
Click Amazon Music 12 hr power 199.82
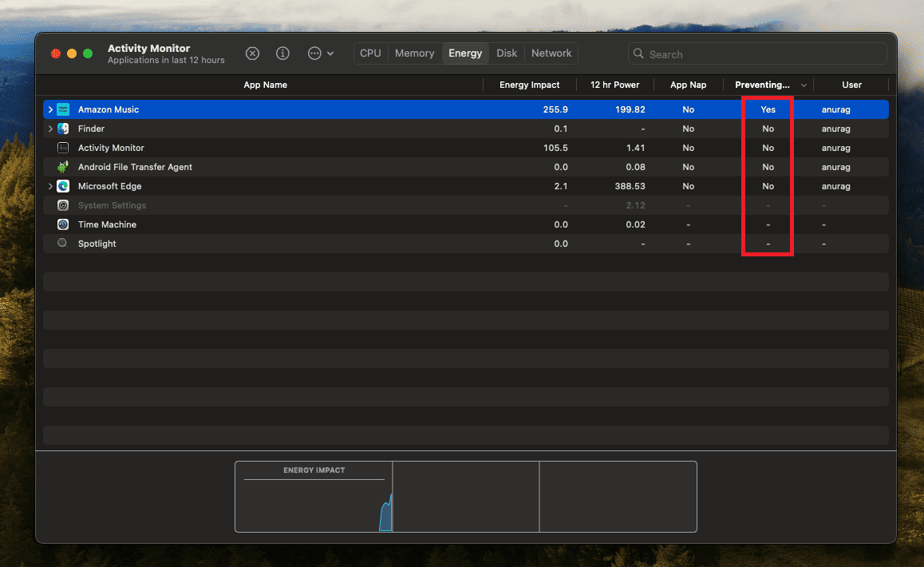(630, 109)
